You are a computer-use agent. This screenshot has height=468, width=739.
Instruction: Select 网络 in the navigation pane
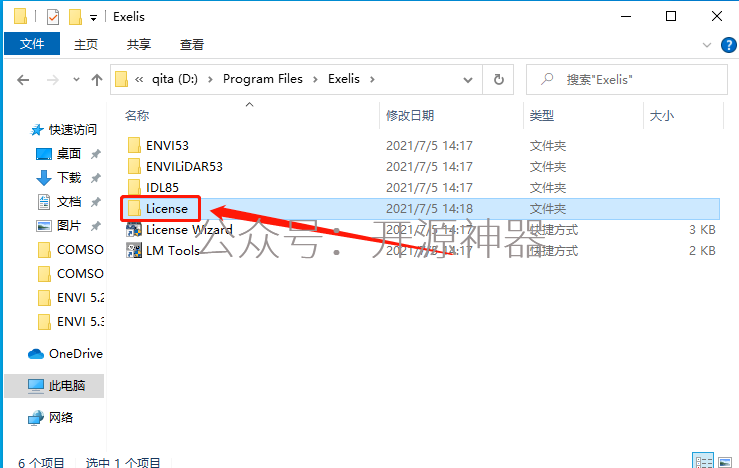61,418
